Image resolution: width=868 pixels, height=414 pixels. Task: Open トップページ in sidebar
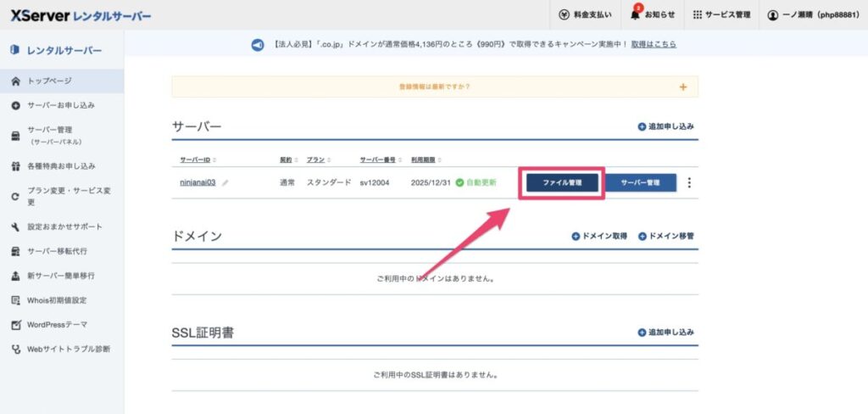point(62,81)
